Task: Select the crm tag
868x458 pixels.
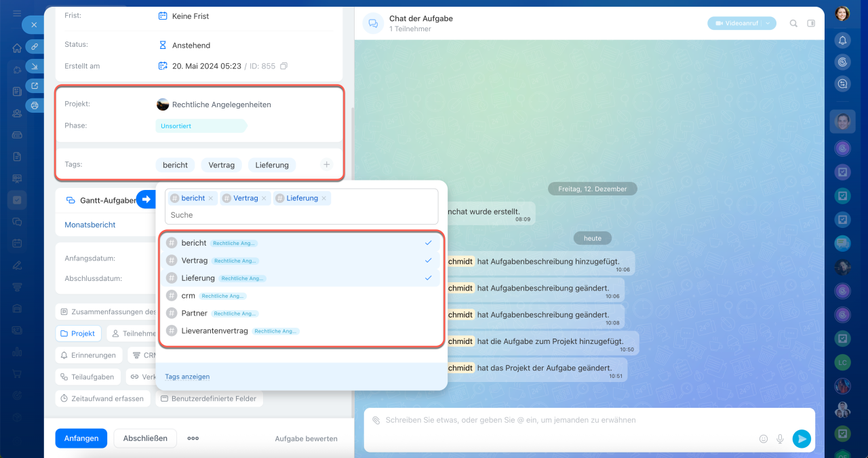Action: [300, 296]
